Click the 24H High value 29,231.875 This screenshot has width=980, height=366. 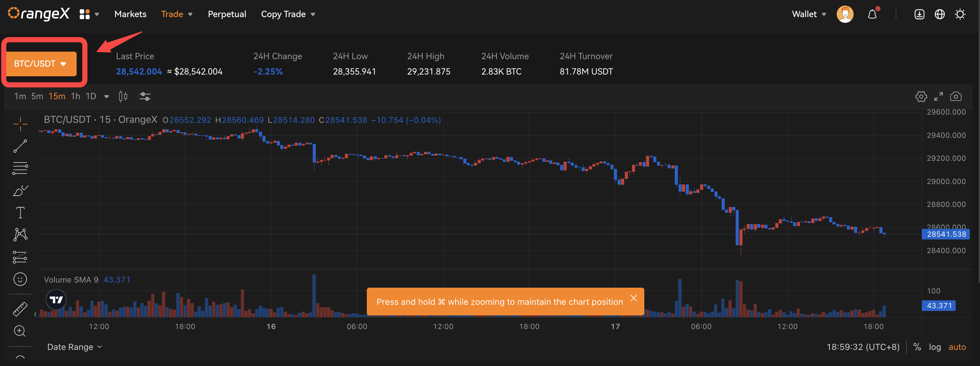(429, 71)
